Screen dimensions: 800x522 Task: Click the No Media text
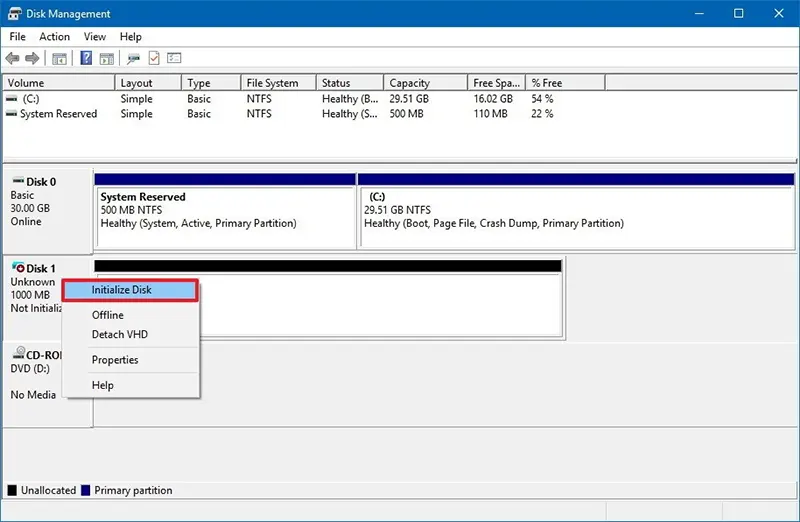[x=33, y=394]
